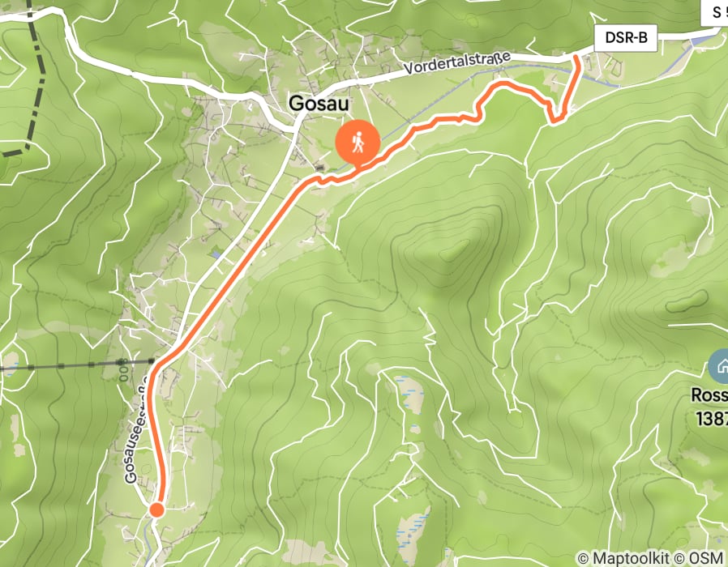
Task: Click the Ross hut name label
Action: 709,395
